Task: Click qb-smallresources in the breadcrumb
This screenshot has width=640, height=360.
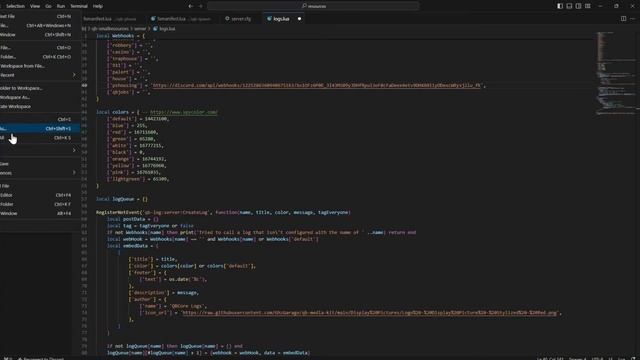Action: [x=110, y=29]
